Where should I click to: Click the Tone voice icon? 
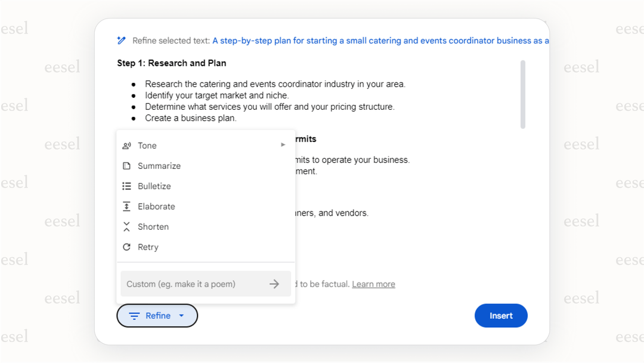[x=126, y=145]
